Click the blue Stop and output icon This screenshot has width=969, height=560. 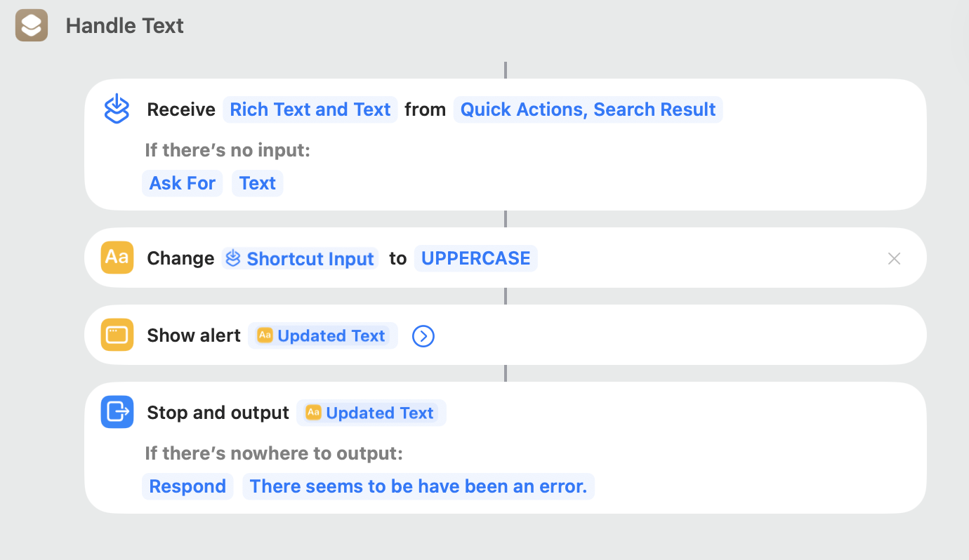pos(117,412)
